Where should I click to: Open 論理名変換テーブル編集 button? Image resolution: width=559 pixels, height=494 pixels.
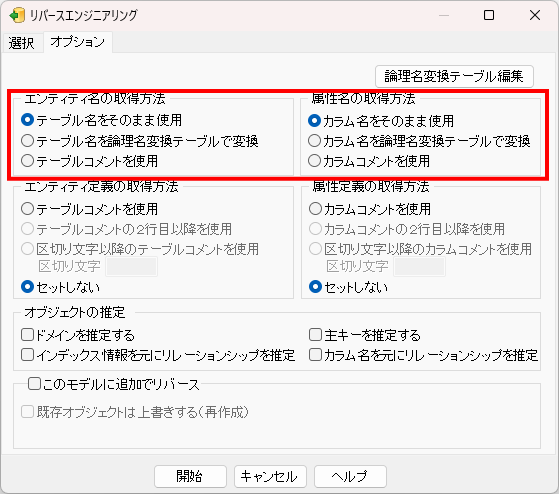(x=454, y=76)
